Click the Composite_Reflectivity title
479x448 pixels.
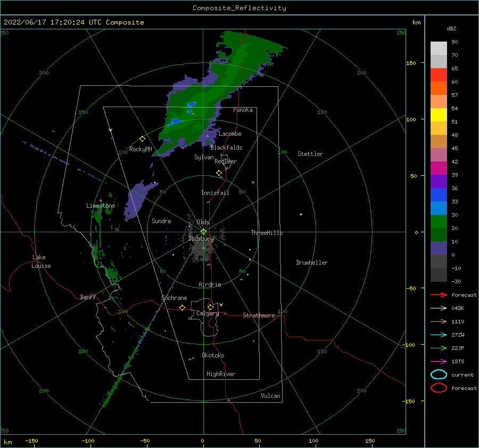240,8
